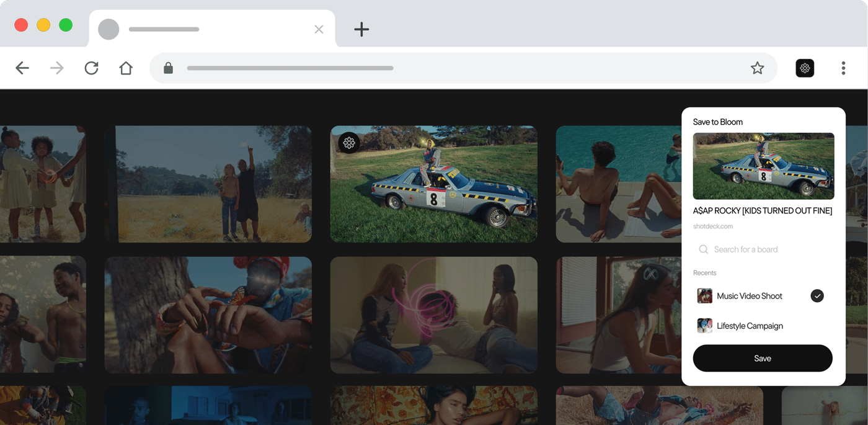Click the Save to Bloom heading
This screenshot has height=425, width=868.
click(x=718, y=122)
